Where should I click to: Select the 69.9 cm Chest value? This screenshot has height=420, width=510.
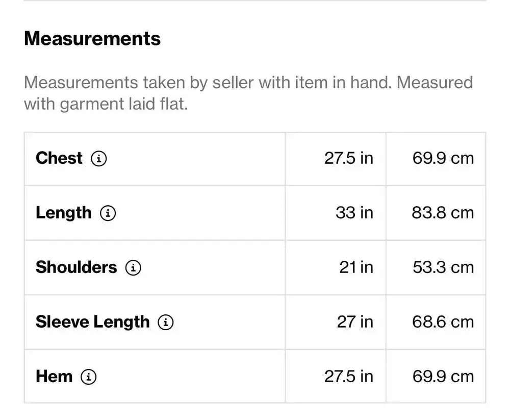443,158
